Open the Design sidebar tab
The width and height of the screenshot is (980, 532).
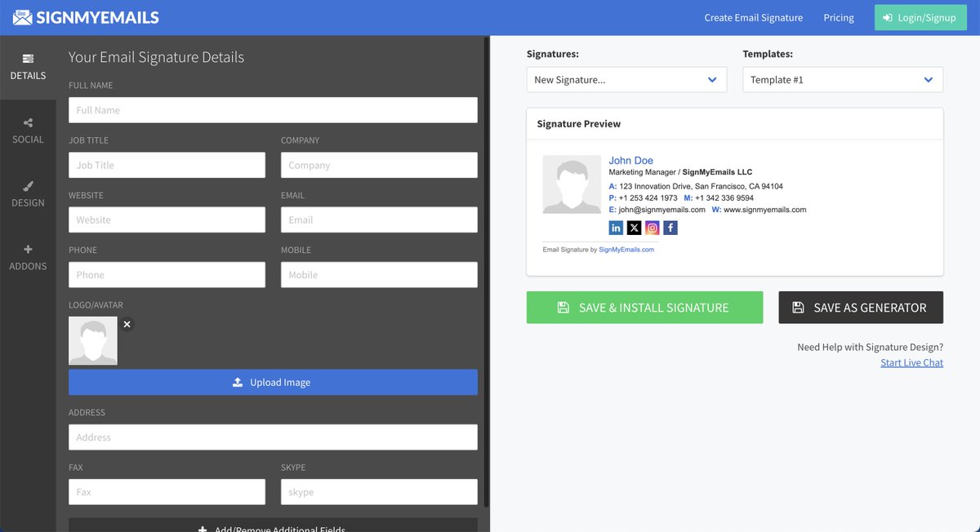coord(28,195)
